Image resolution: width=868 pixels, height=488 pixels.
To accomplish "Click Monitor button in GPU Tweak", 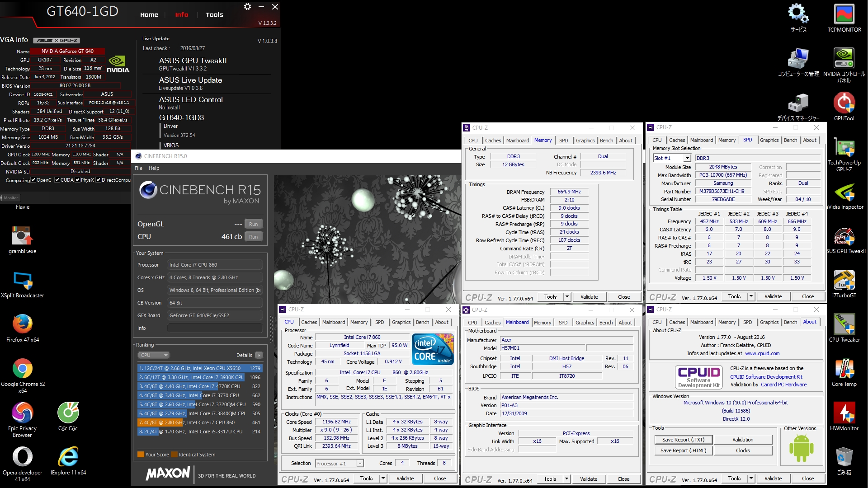I will point(11,198).
